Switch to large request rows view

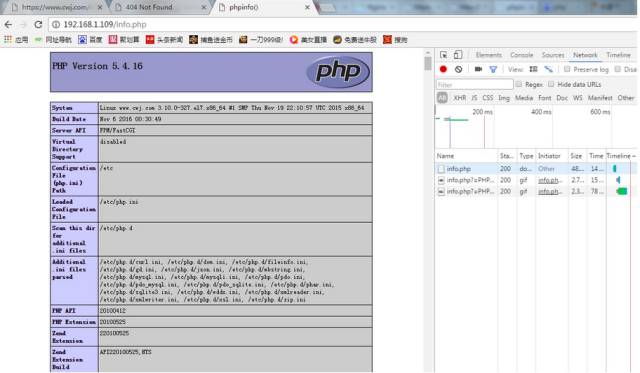click(x=533, y=69)
